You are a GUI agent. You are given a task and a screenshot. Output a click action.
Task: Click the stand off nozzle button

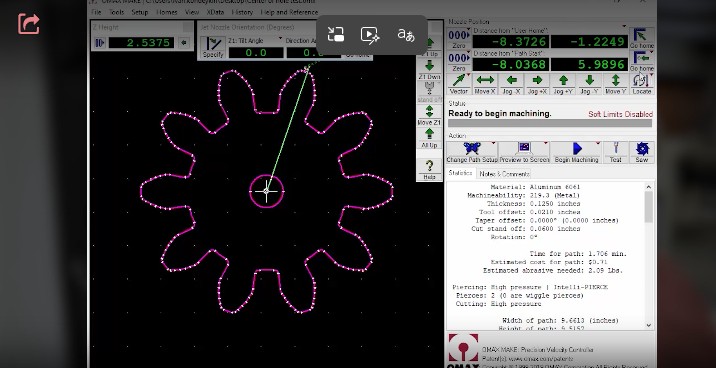[x=429, y=92]
